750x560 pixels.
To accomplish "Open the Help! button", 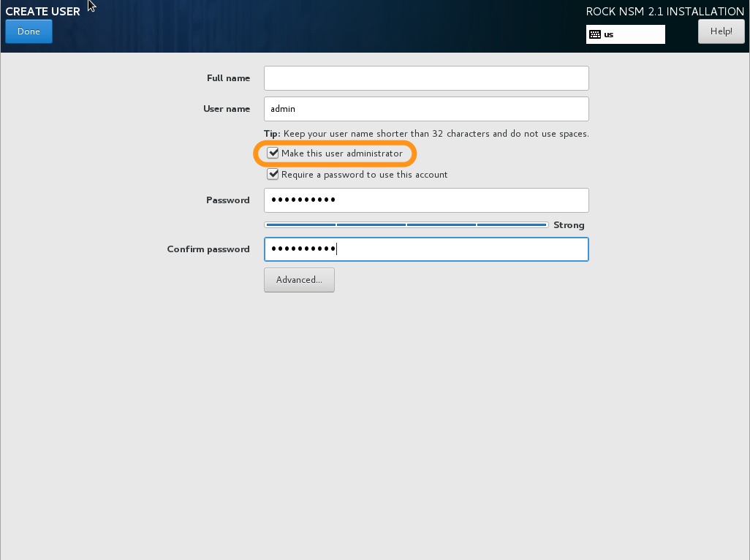I will tap(721, 31).
